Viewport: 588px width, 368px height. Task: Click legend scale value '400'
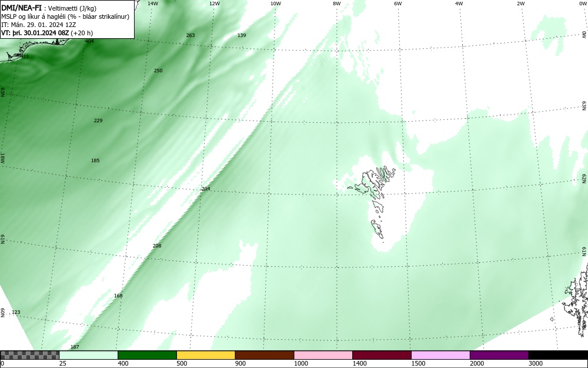[123, 363]
